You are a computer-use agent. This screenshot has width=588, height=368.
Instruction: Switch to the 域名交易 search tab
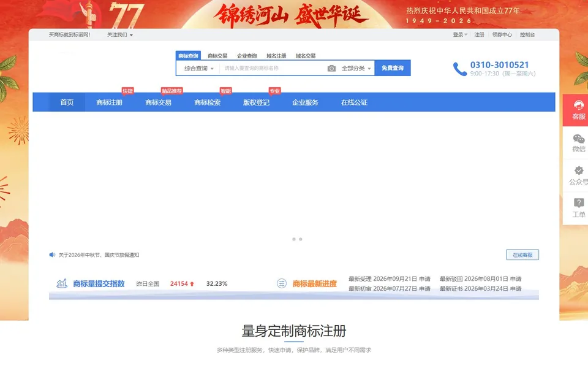point(306,56)
